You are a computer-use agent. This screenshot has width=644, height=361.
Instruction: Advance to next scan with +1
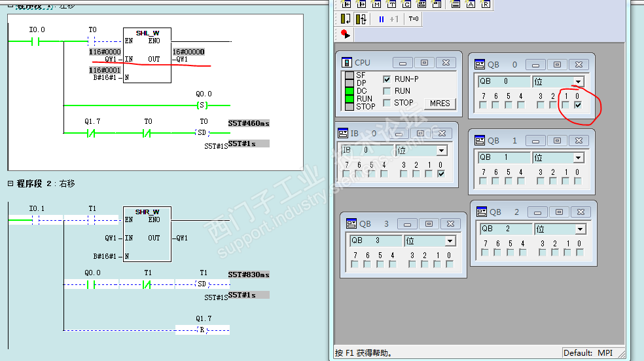point(394,19)
